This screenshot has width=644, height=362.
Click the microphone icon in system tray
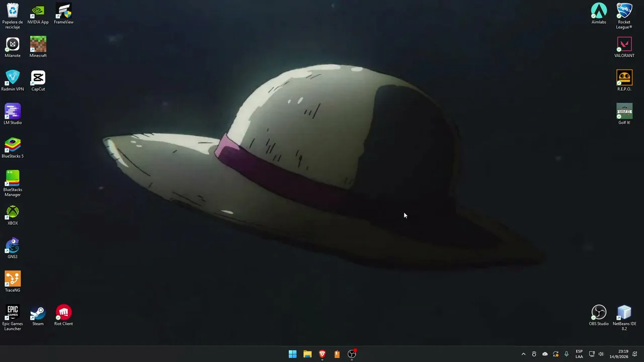coord(567,354)
